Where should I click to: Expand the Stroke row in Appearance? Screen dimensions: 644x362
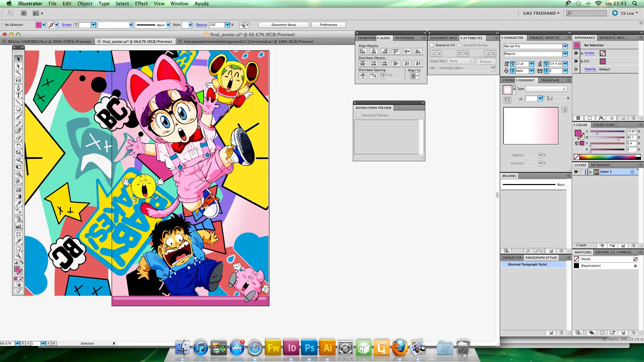[582, 53]
